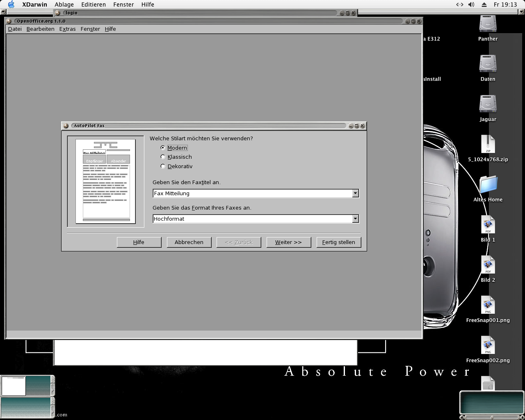The width and height of the screenshot is (525, 420).
Task: Click the Abbrechen button
Action: tap(189, 242)
